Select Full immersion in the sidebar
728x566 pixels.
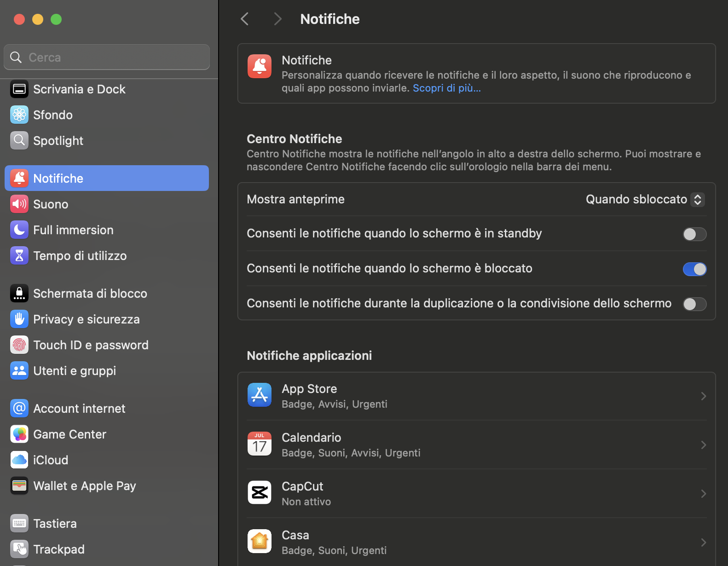tap(107, 230)
